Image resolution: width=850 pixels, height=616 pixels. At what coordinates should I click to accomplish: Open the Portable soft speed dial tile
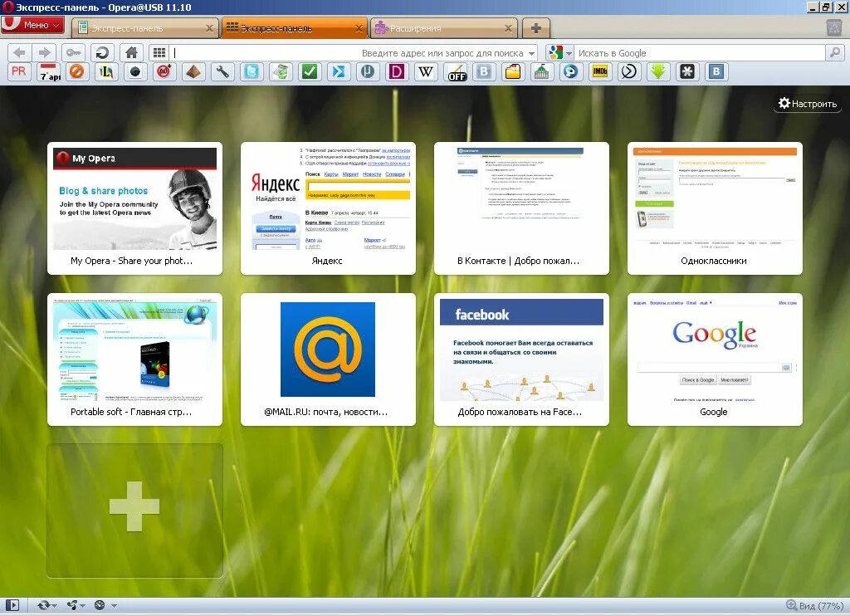tap(135, 359)
